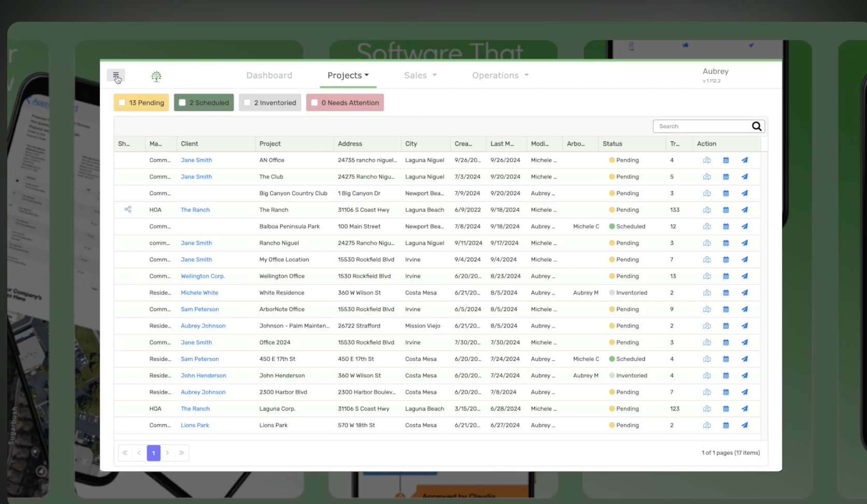Open Sam Peterson link in ArborNote Office row

click(200, 309)
